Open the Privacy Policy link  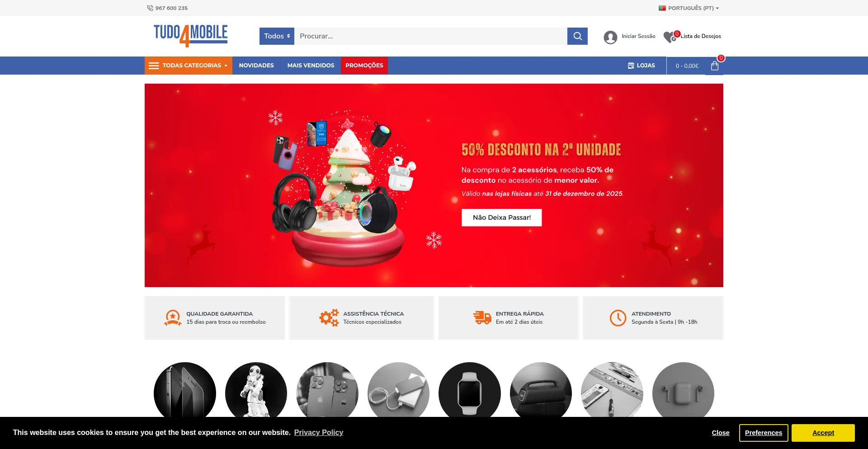(319, 432)
